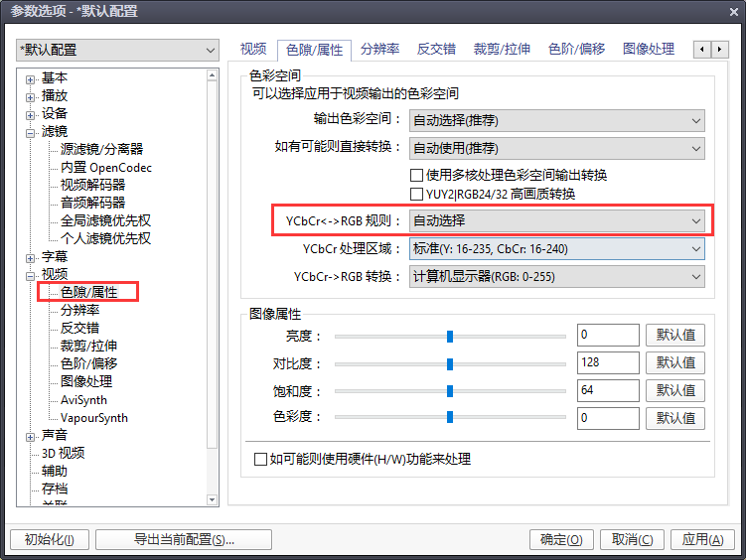The width and height of the screenshot is (746, 560).
Task: Reset 亮度 with its 默认值 button
Action: [675, 336]
